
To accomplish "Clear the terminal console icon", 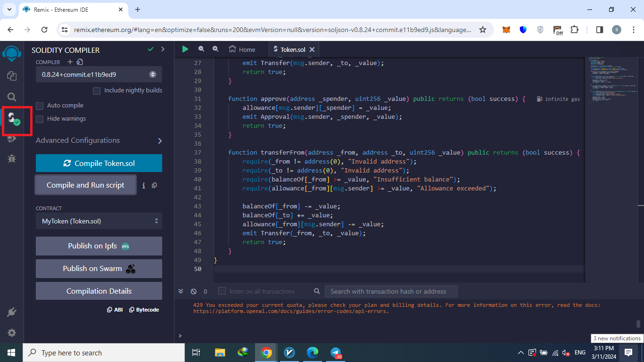I will point(193,291).
